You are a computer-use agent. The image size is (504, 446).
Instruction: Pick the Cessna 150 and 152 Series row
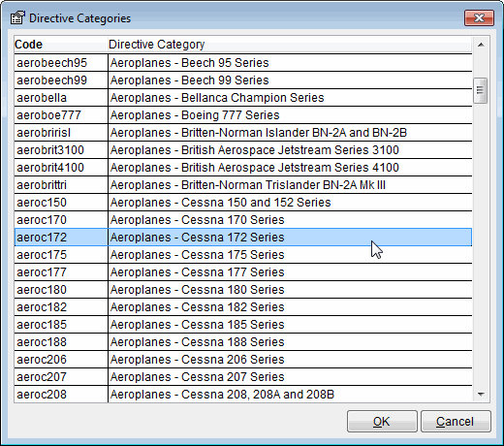coord(243,203)
